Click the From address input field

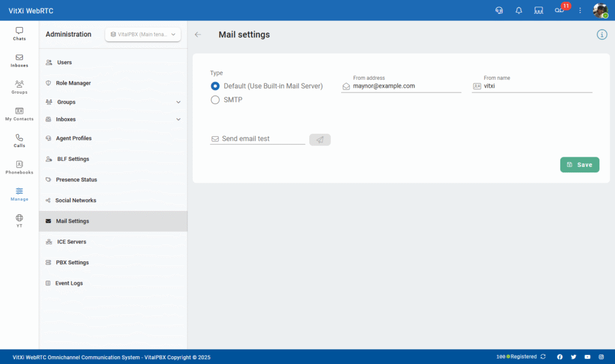[x=406, y=86]
